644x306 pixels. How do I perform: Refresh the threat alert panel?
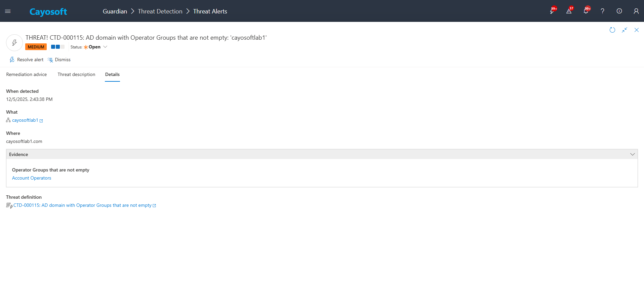612,30
